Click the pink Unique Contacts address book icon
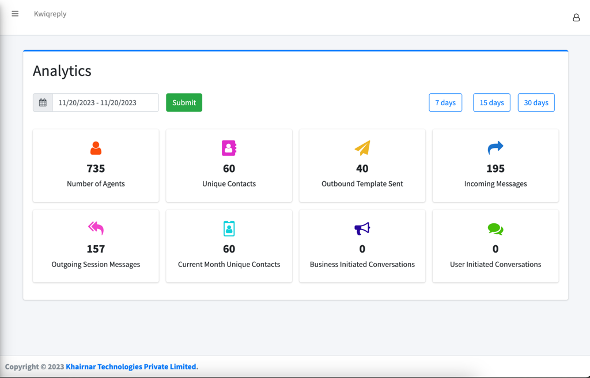 click(229, 148)
